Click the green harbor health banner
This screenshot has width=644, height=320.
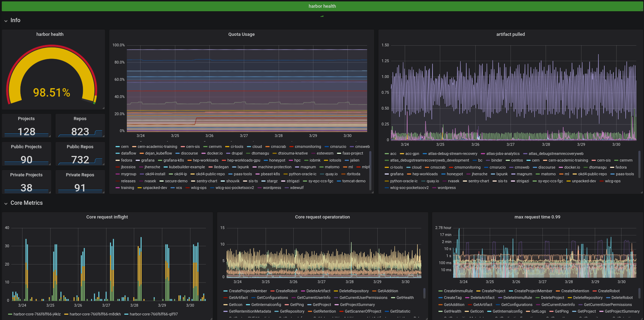tap(322, 6)
